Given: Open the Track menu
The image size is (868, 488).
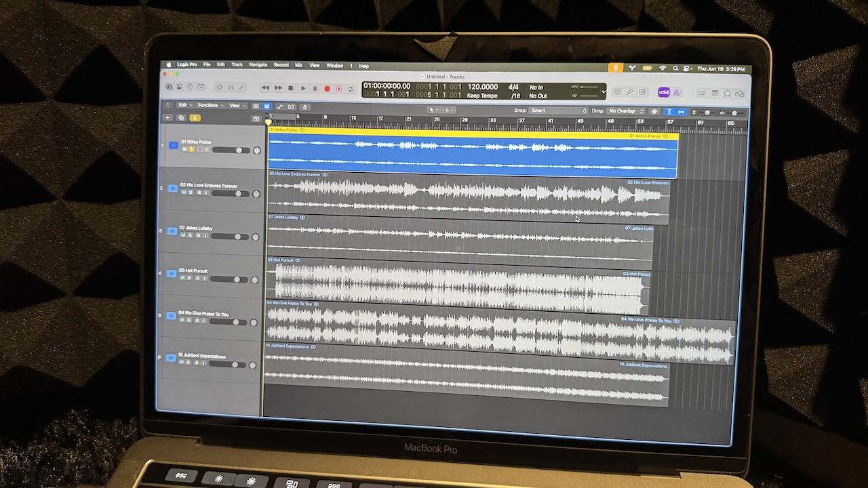Looking at the screenshot, I should [237, 65].
